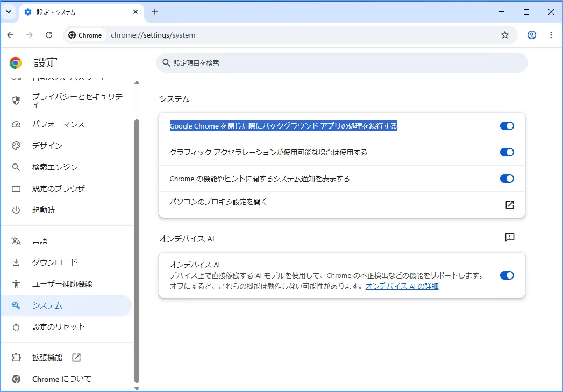Click sidebar scrollbar down arrow
The image size is (563, 392).
tap(137, 388)
